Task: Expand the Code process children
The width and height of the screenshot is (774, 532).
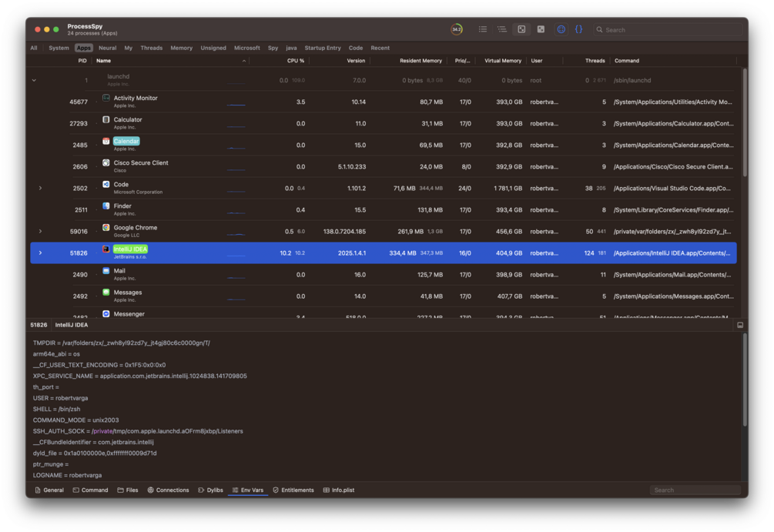Action: 41,188
